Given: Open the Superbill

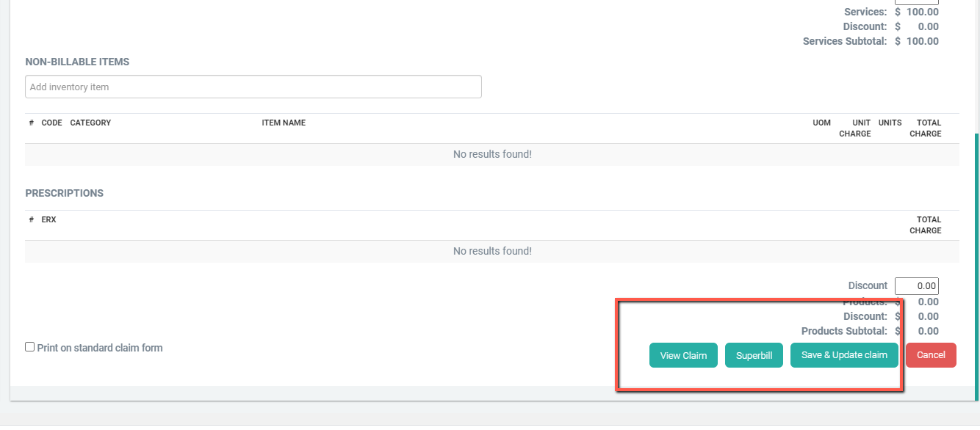Looking at the screenshot, I should (754, 355).
